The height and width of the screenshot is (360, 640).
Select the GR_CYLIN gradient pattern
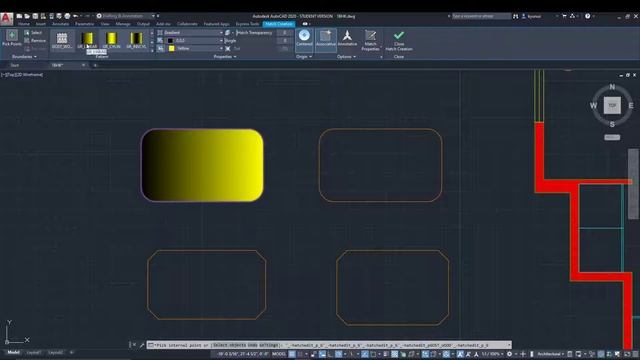111,40
